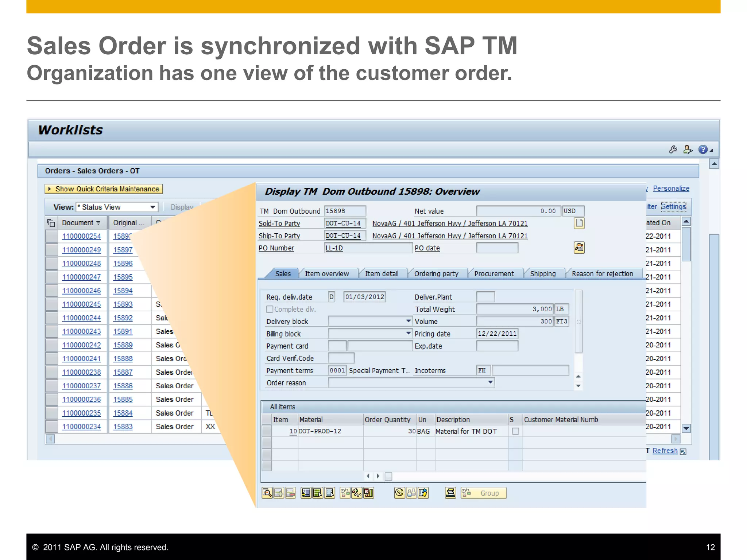
Task: Click the Worklists page scroll-up arrow
Action: (x=714, y=164)
